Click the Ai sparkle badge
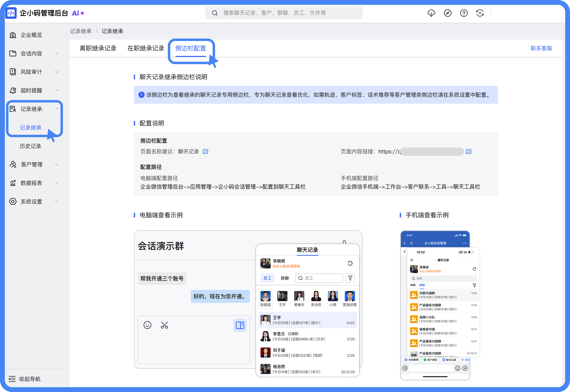570x392 pixels. (x=78, y=13)
